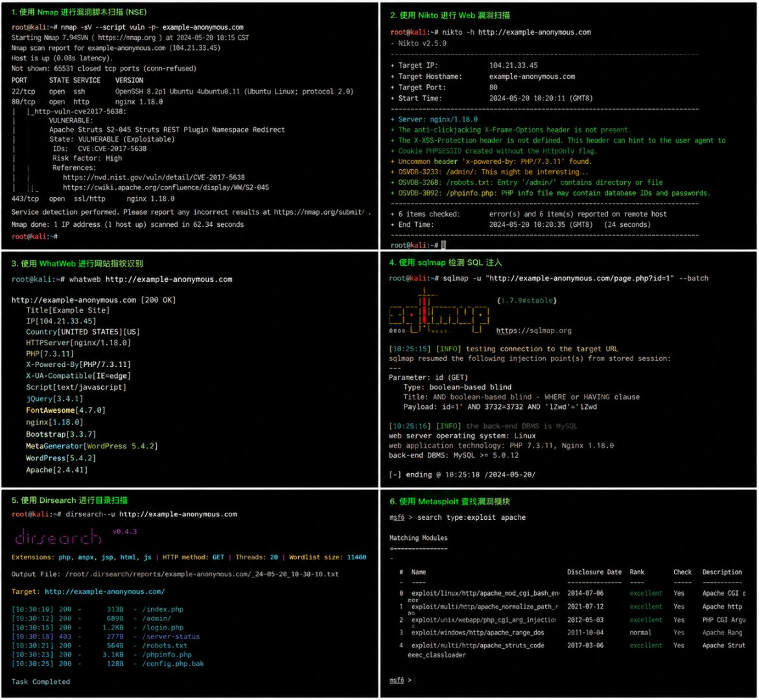Click 'Apache[2.4.41]' entry
The width and height of the screenshot is (759, 700).
pyautogui.click(x=56, y=469)
